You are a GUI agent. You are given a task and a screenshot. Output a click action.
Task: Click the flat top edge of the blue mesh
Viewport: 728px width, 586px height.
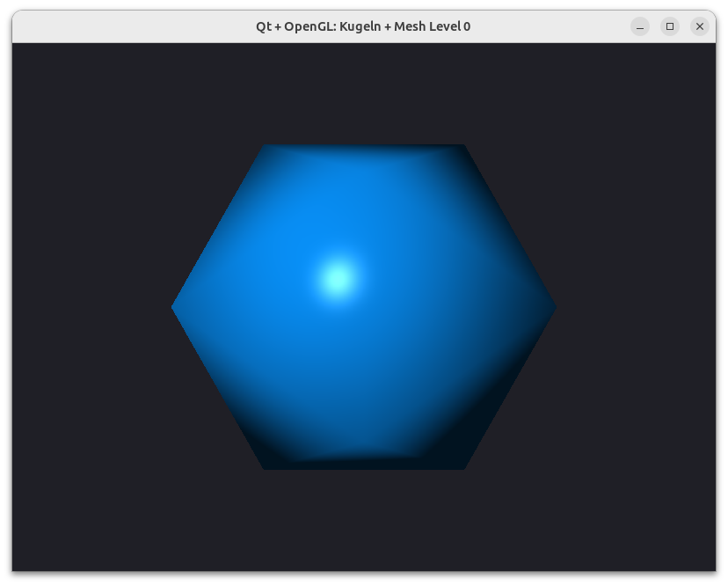pos(364,145)
